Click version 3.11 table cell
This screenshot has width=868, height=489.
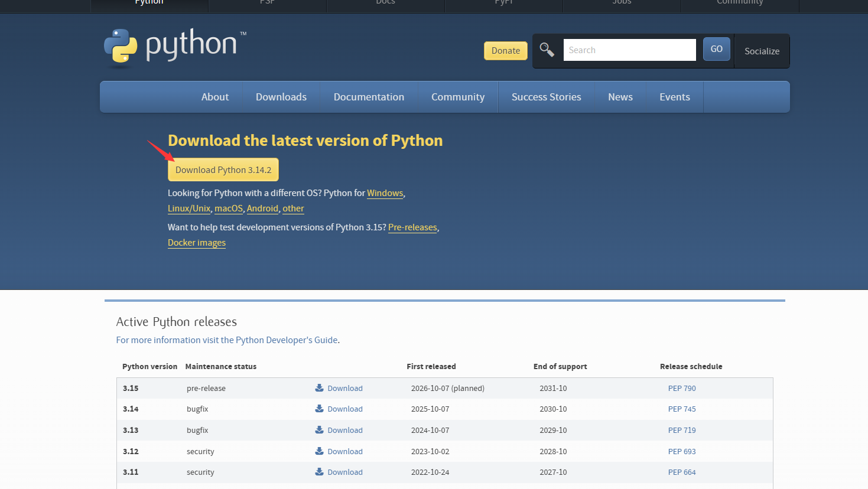131,472
